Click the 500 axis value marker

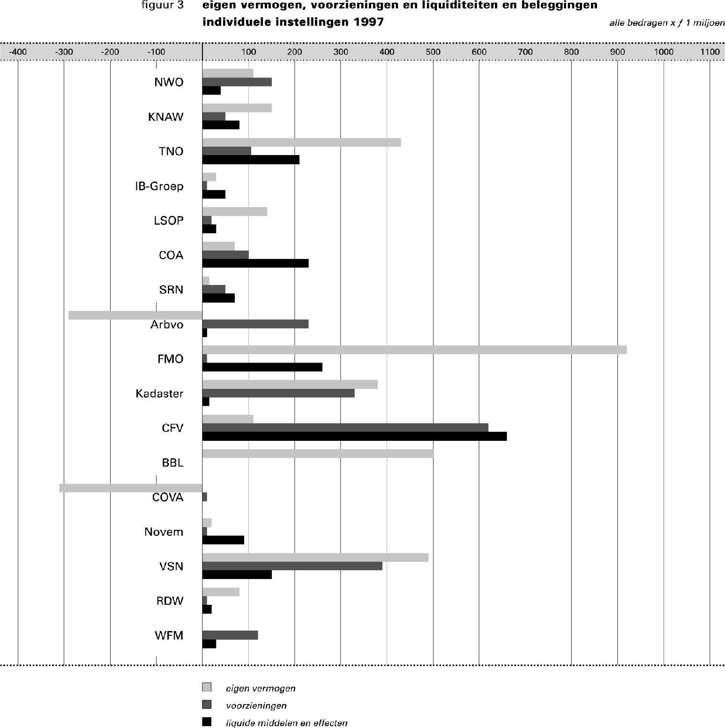[x=433, y=51]
